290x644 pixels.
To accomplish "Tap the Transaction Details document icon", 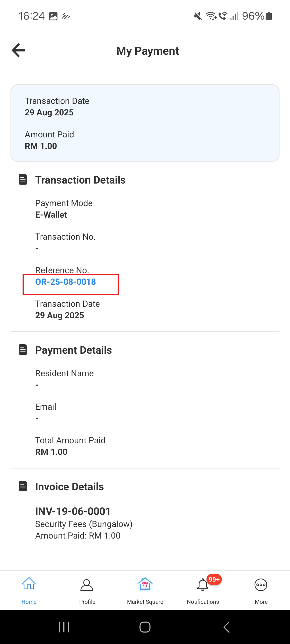I will tap(23, 180).
